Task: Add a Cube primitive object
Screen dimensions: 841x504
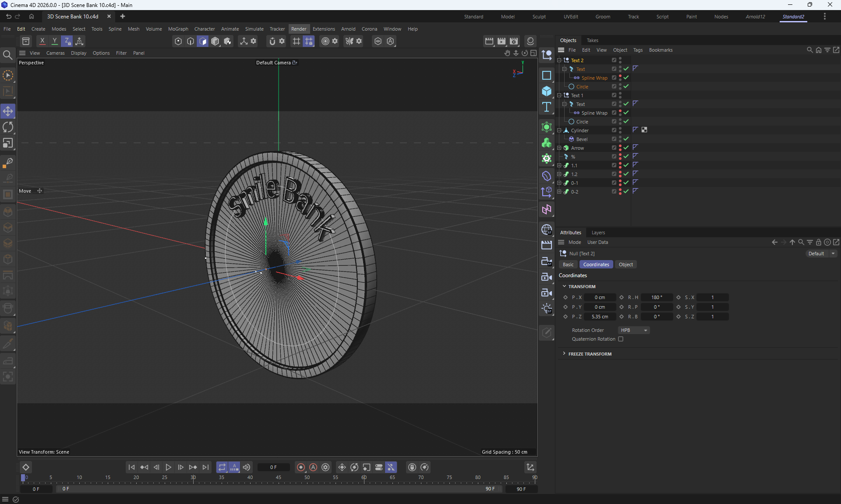Action: tap(546, 91)
